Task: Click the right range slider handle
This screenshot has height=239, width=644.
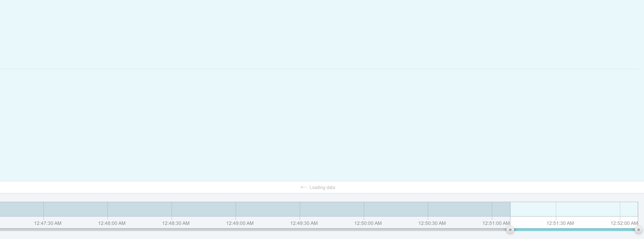Action: click(638, 230)
